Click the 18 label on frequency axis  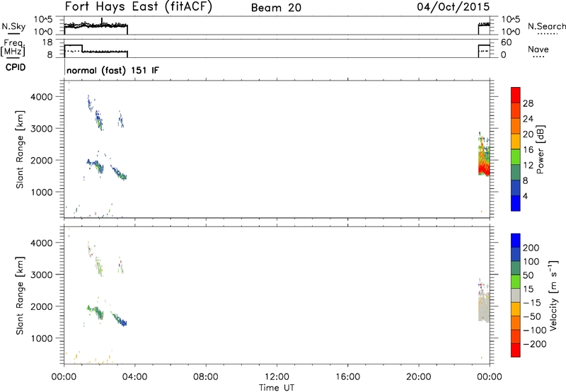pyautogui.click(x=47, y=42)
